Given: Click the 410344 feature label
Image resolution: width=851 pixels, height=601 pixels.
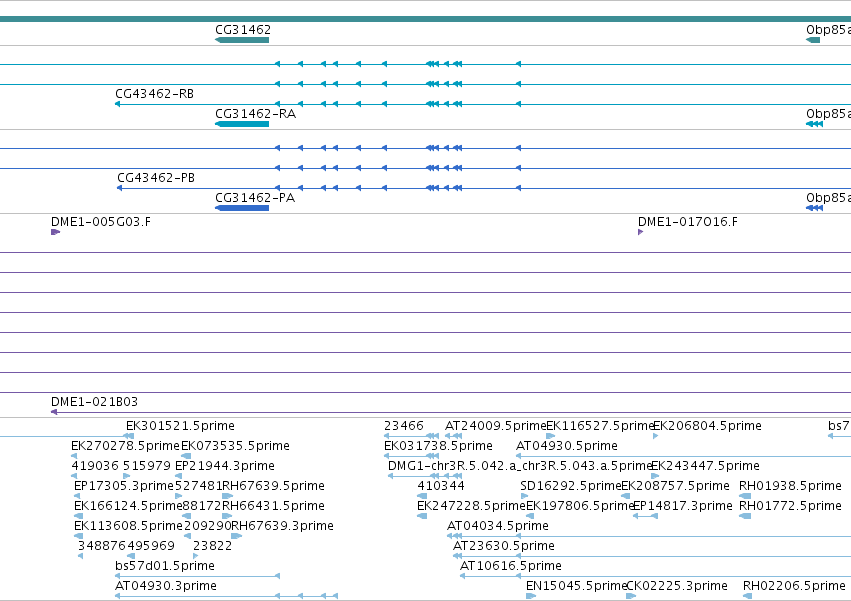Looking at the screenshot, I should (441, 486).
